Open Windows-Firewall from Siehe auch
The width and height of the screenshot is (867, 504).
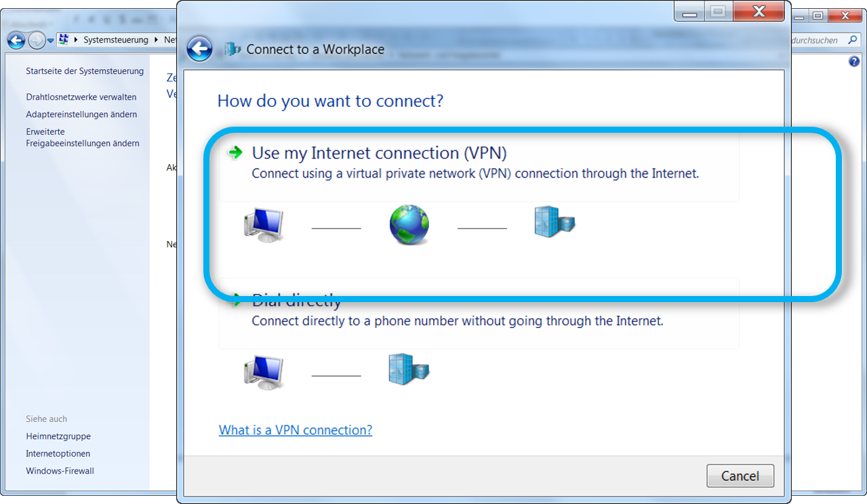tap(60, 471)
